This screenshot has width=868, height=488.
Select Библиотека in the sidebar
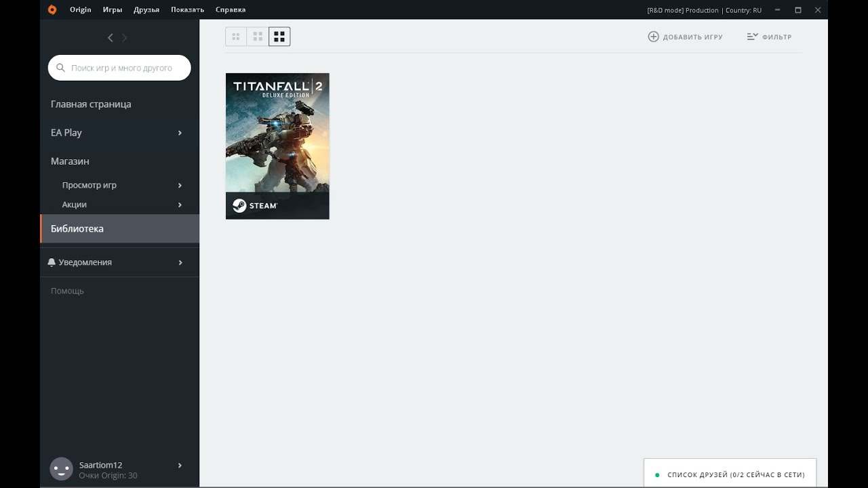pyautogui.click(x=120, y=228)
